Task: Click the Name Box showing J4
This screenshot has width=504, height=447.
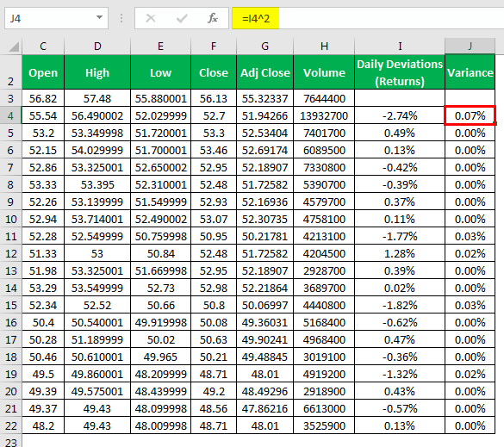Action: point(56,18)
